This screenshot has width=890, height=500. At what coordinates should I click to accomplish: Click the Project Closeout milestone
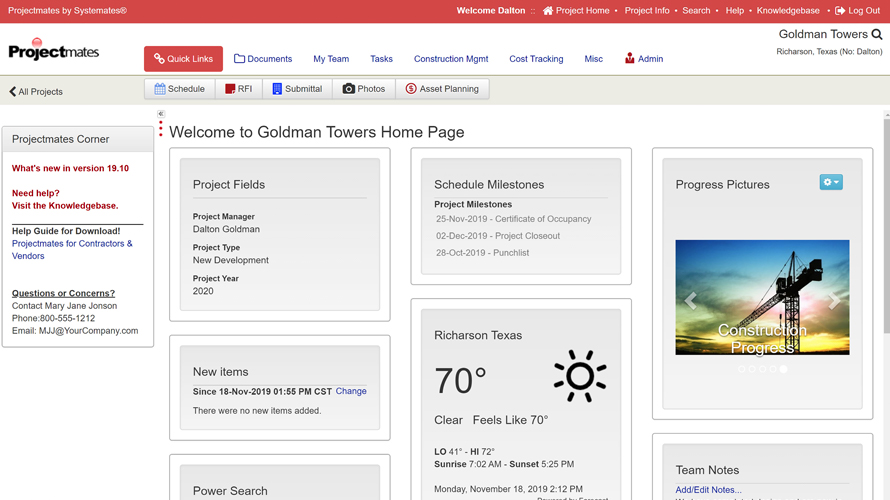pos(498,236)
